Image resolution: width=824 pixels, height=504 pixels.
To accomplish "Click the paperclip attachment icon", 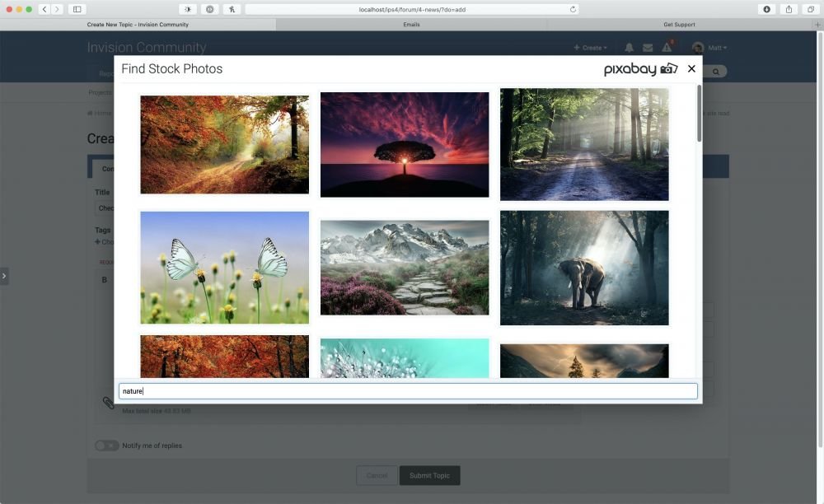I will [108, 403].
